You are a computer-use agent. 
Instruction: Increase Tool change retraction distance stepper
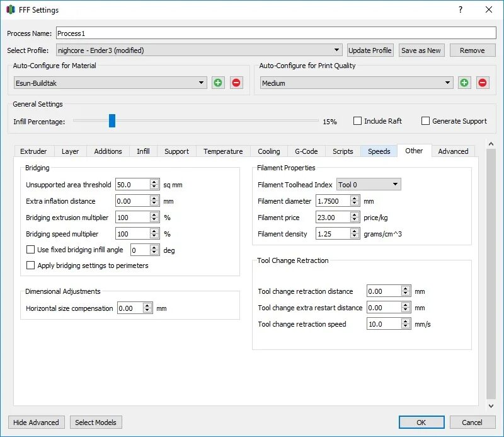406,288
